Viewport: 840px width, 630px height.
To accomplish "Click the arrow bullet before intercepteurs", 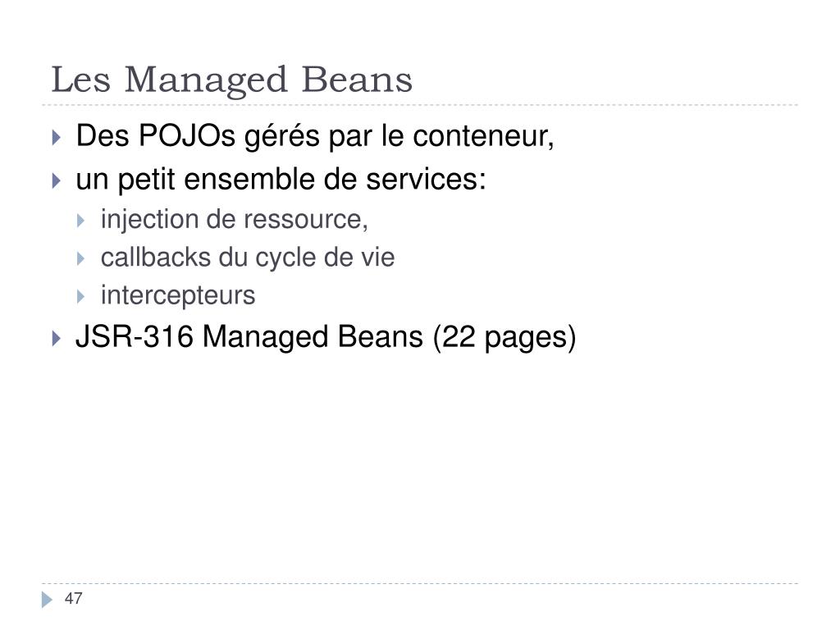I will [80, 296].
